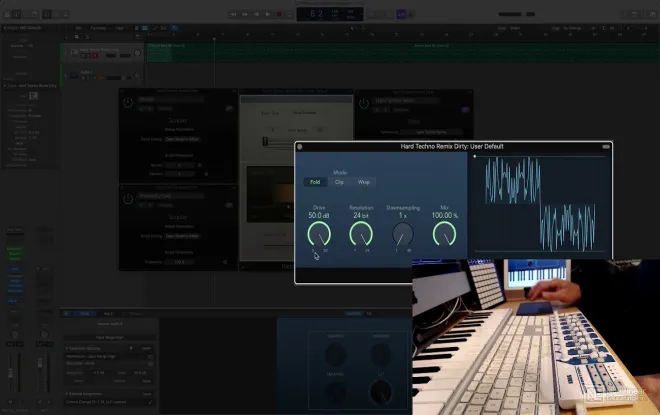Click the Bitcrusher Resolution knob
Screen dimensions: 660x415
coord(361,234)
